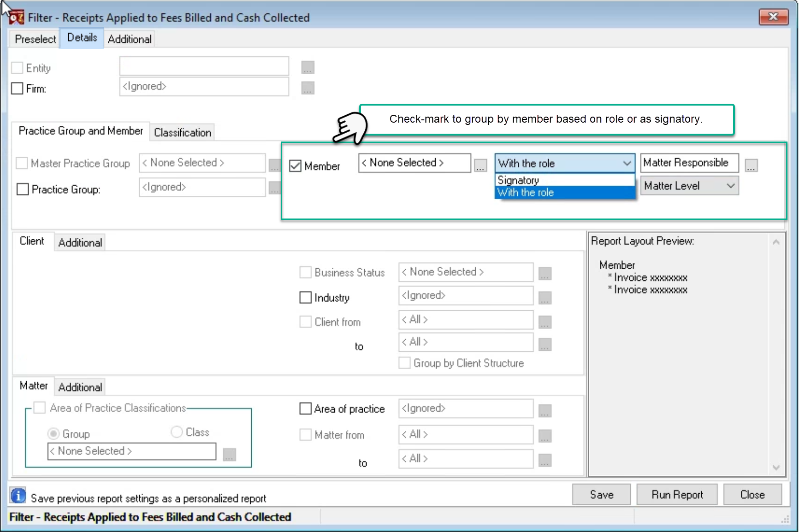The width and height of the screenshot is (799, 532).
Task: Click the Run Report button
Action: coord(677,495)
